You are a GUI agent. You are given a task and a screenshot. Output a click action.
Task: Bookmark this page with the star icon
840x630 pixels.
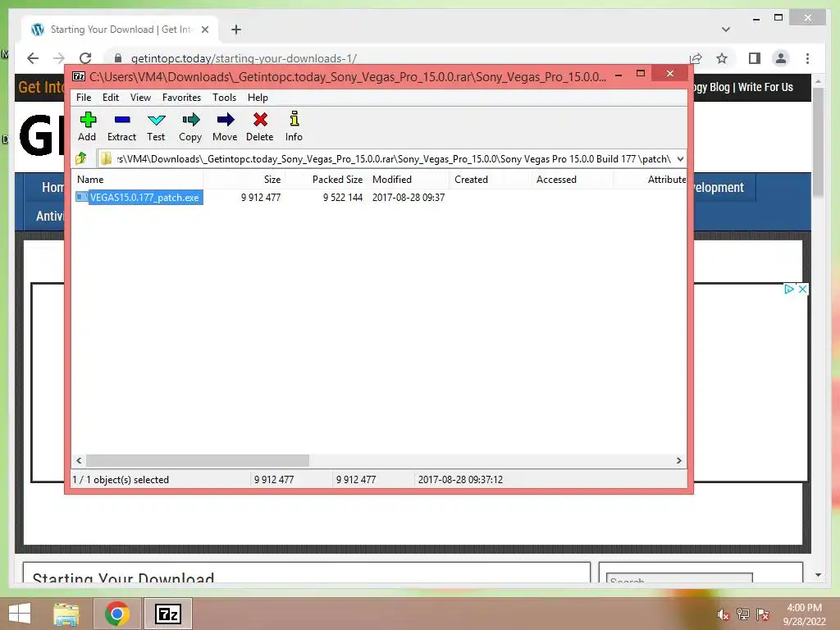(722, 58)
